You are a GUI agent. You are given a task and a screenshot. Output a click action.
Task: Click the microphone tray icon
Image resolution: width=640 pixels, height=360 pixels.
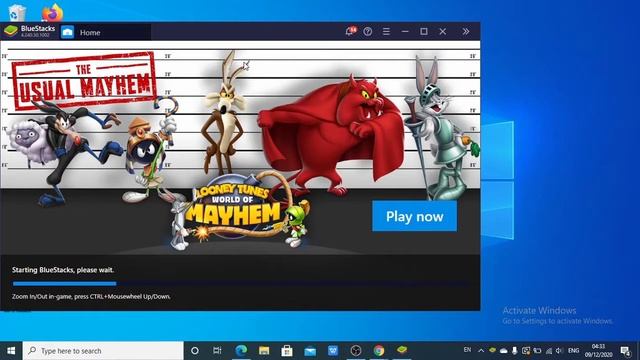(x=515, y=351)
